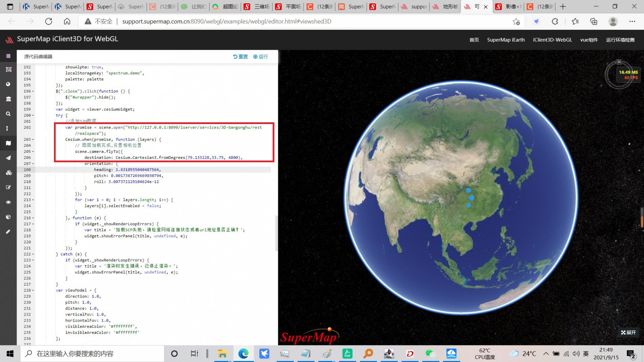Collapse viewModel fold at line 228

click(33, 290)
